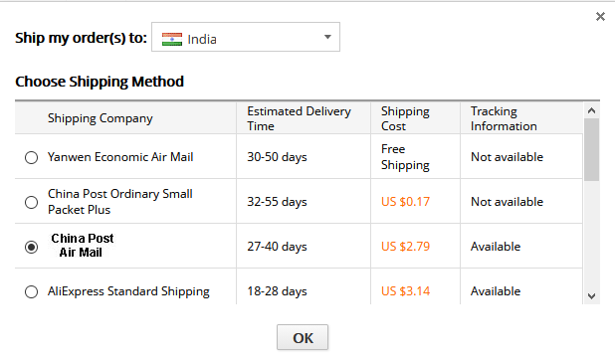Click the Tracking Information column header

[504, 118]
